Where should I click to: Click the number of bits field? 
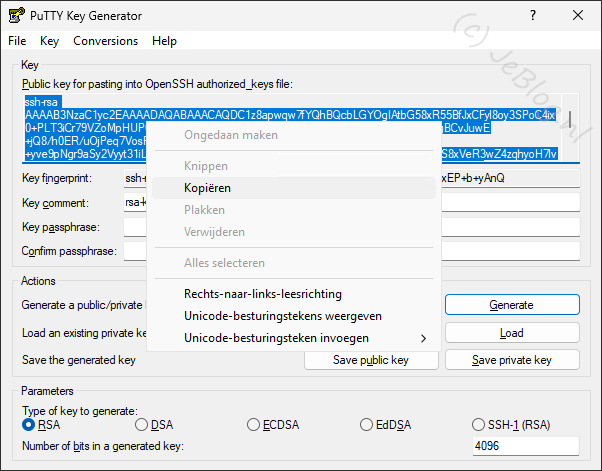[525, 446]
